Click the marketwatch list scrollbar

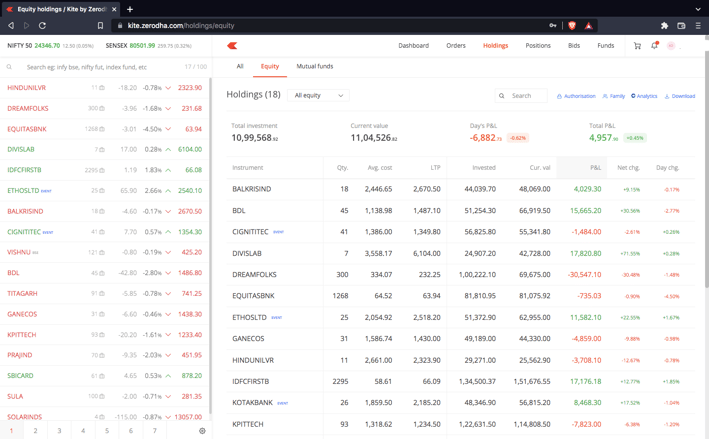(210, 246)
